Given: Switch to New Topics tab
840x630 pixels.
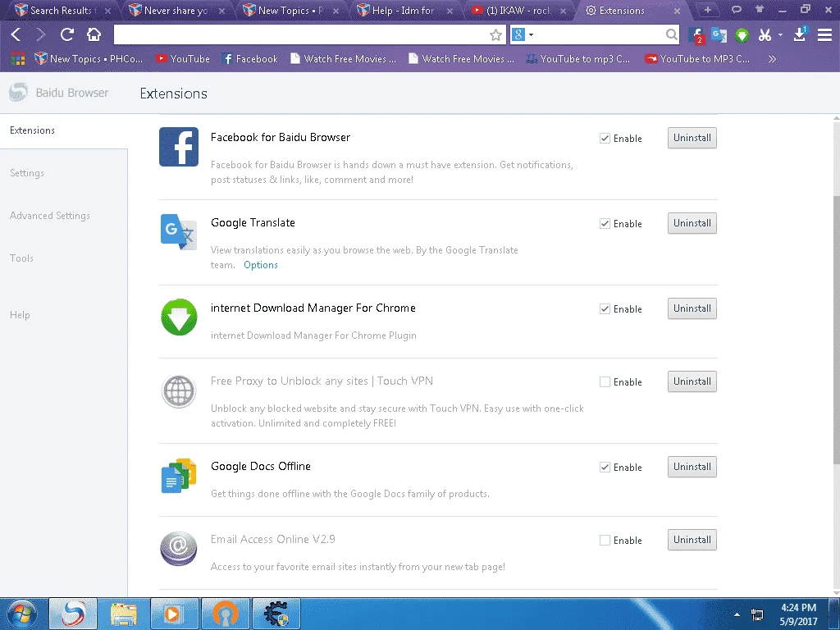Looking at the screenshot, I should tap(290, 10).
